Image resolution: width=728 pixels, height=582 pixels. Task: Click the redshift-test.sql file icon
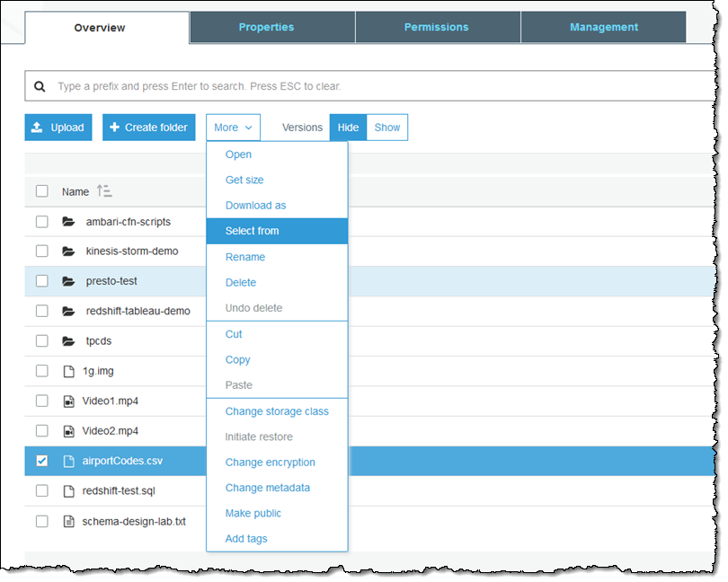coord(68,491)
